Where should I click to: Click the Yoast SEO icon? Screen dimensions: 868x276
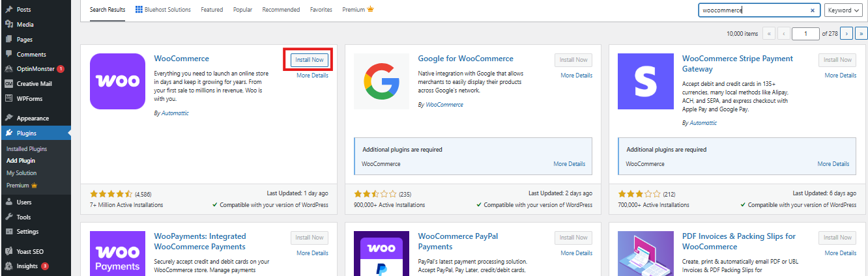(x=8, y=251)
